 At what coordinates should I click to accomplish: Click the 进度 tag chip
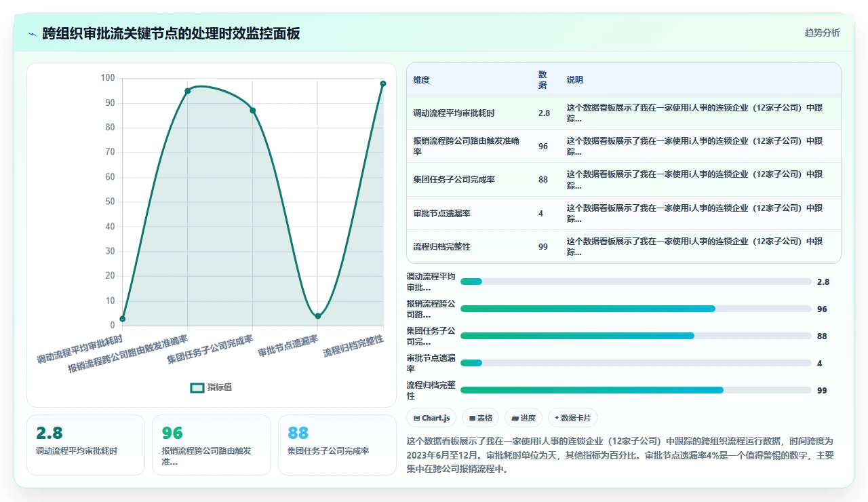click(x=524, y=418)
